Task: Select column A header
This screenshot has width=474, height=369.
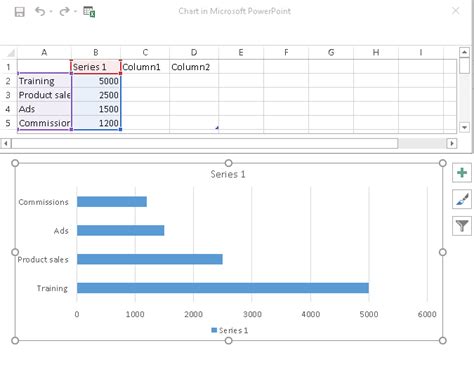Action: point(44,53)
